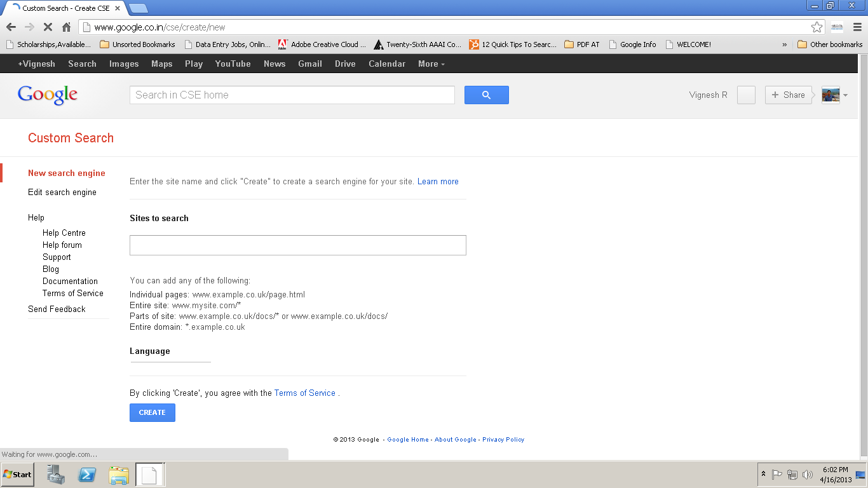
Task: Click inside the Sites to search field
Action: (297, 245)
